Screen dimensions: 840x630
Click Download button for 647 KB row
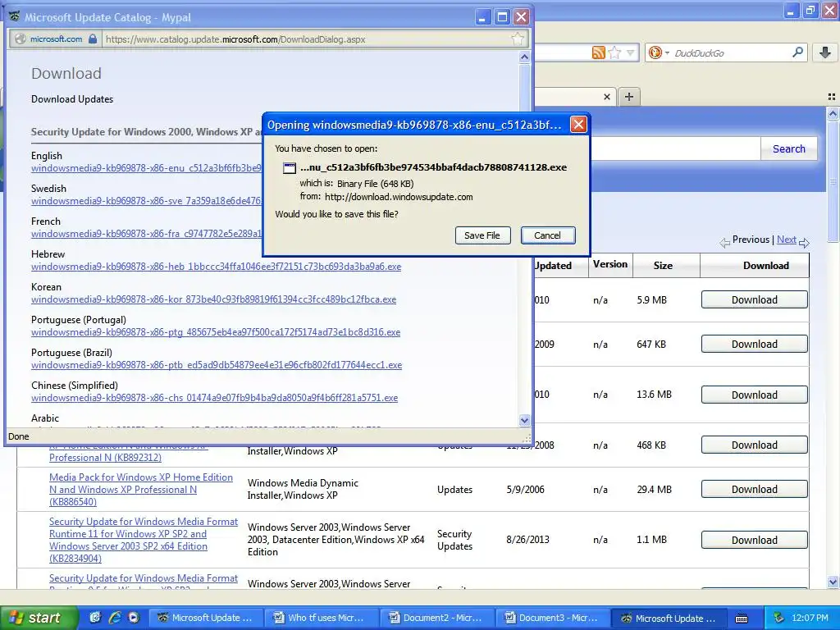coord(755,345)
